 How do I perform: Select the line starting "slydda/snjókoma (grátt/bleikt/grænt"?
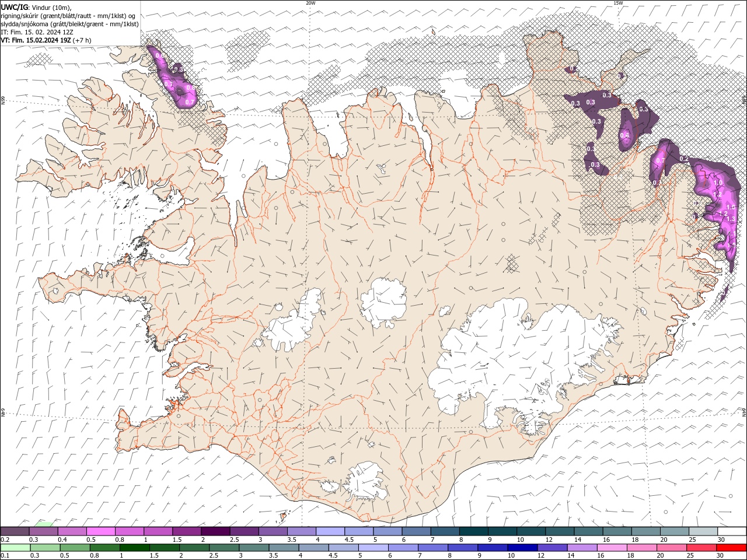tap(69, 24)
